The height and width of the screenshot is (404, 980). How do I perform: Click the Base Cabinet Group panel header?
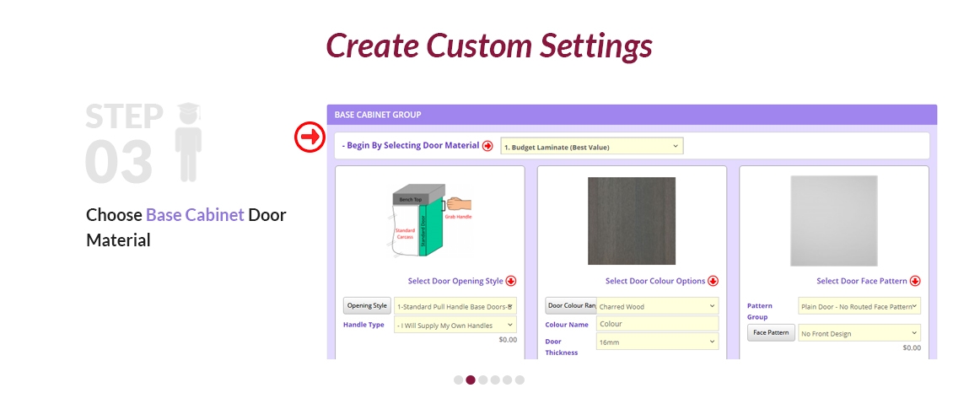(x=632, y=115)
